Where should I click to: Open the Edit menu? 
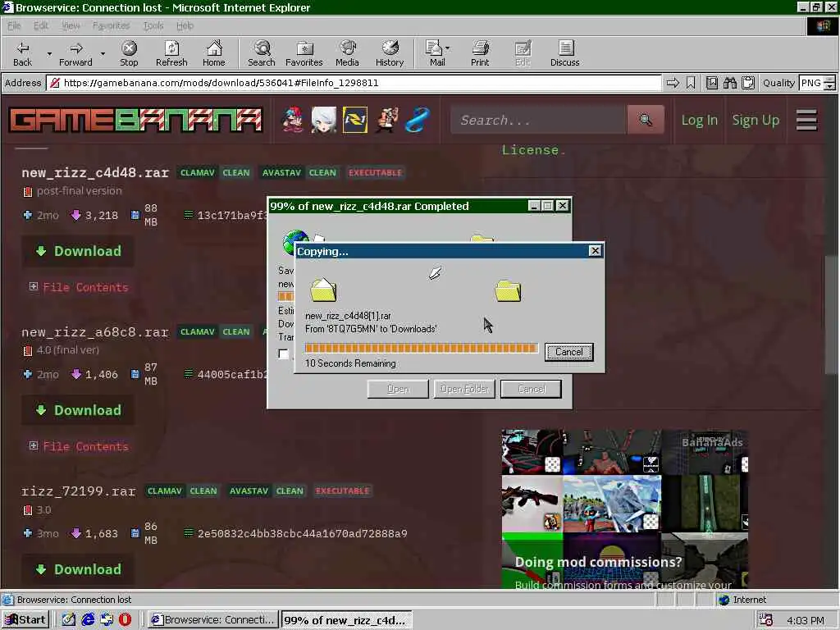41,25
